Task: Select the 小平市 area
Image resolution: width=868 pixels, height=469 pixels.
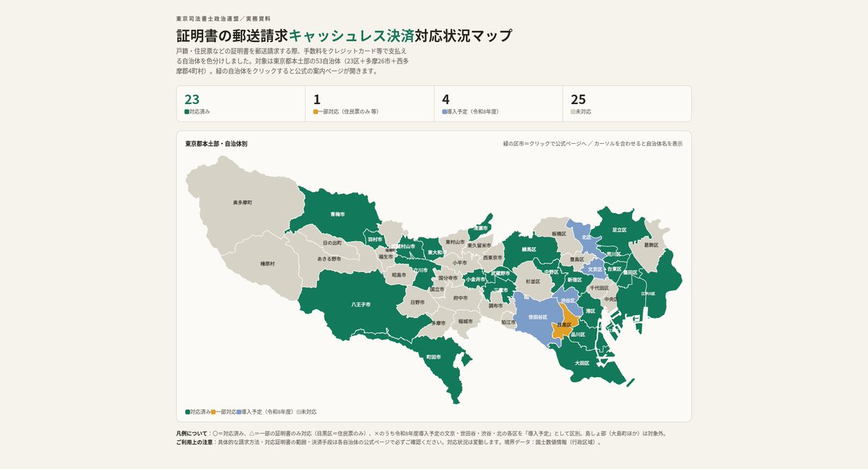Action: pos(459,263)
